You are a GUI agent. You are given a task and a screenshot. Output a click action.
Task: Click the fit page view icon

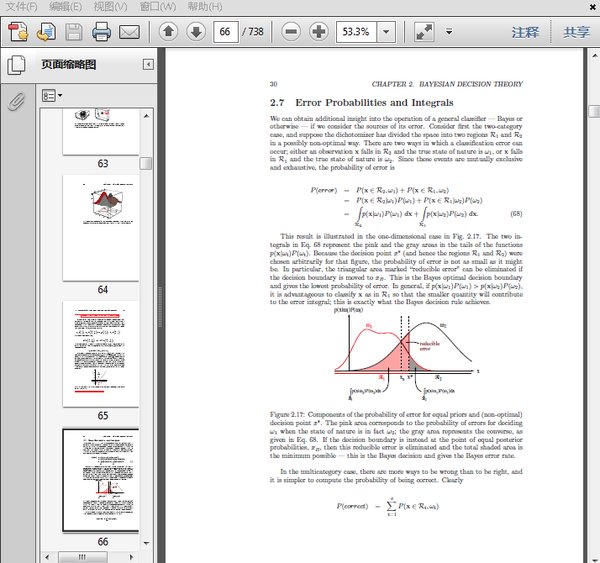pos(426,32)
